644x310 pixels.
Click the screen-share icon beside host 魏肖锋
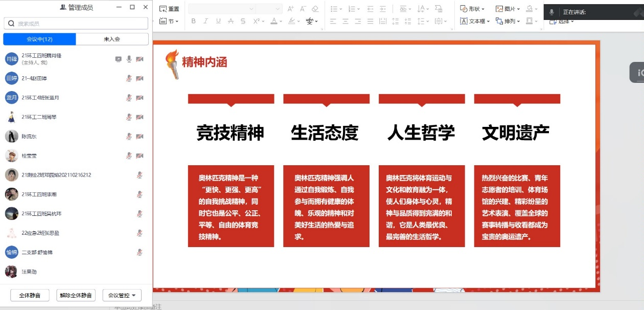(119, 59)
